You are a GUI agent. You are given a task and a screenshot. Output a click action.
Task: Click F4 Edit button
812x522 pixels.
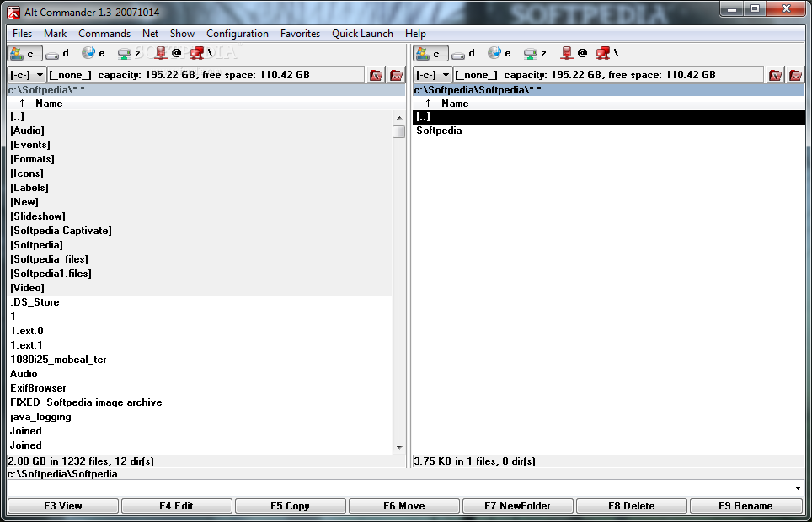pos(177,506)
